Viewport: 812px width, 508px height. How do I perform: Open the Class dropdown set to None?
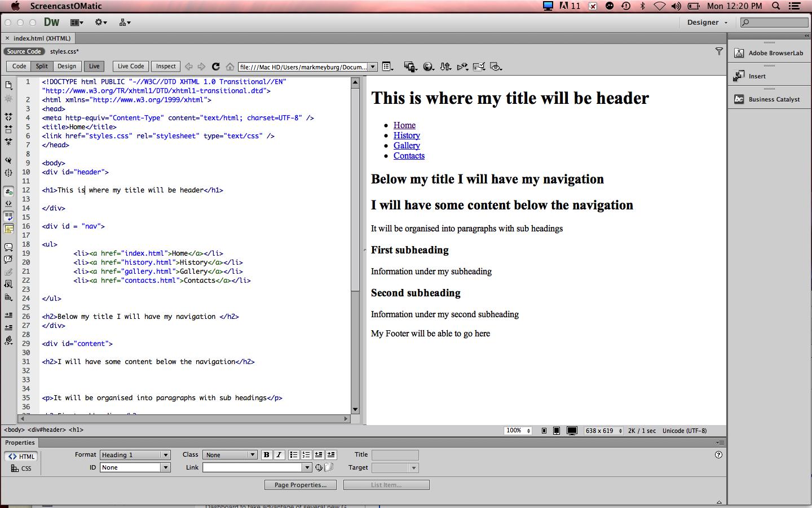pyautogui.click(x=230, y=455)
